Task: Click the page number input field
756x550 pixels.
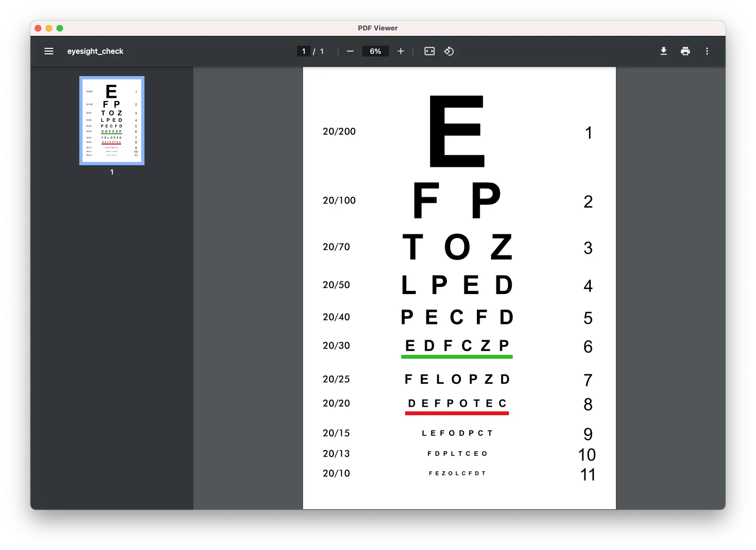Action: point(304,51)
